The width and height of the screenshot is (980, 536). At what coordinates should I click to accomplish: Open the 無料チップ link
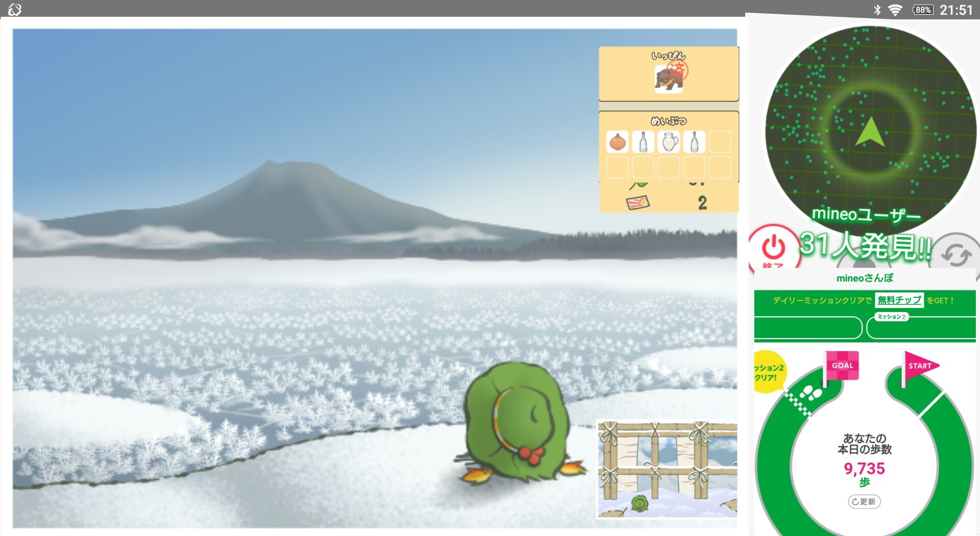[x=899, y=300]
